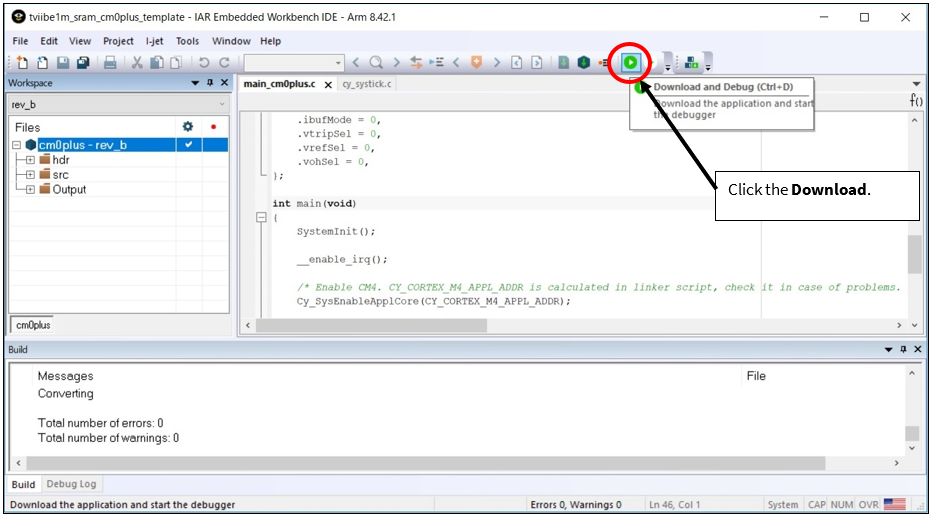Screen dimensions: 934x518
Task: Click the red dot column header in Files
Action: (x=213, y=126)
